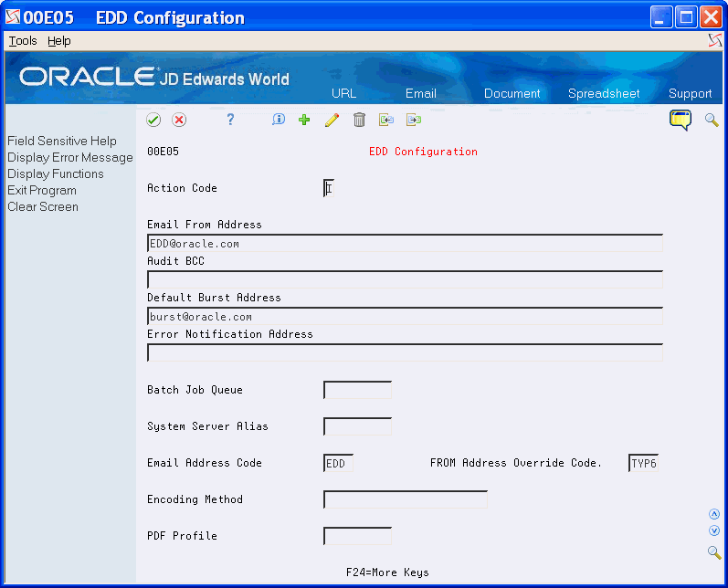Viewport: 728px width, 588px height.
Task: Click the PDF Profile field
Action: (x=357, y=536)
